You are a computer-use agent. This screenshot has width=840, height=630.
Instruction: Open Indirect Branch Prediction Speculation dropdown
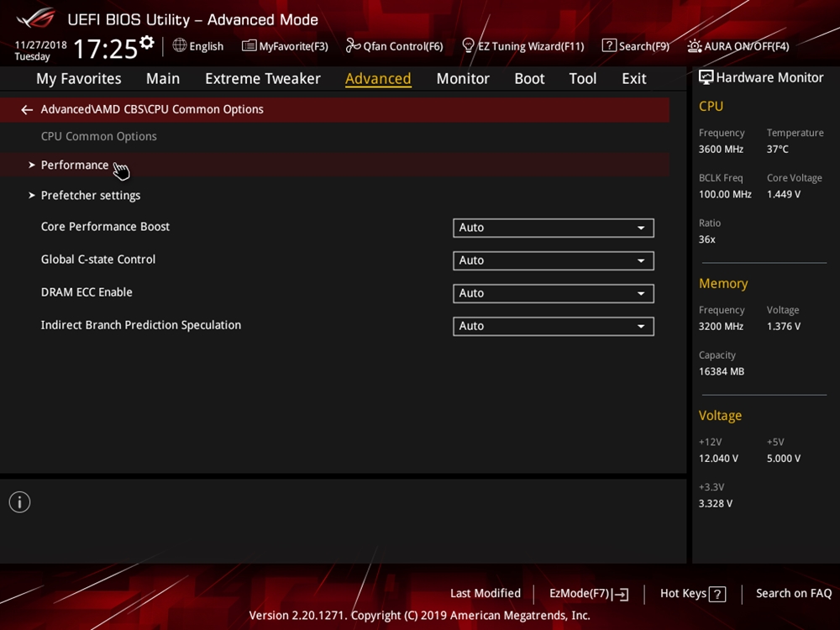tap(553, 326)
